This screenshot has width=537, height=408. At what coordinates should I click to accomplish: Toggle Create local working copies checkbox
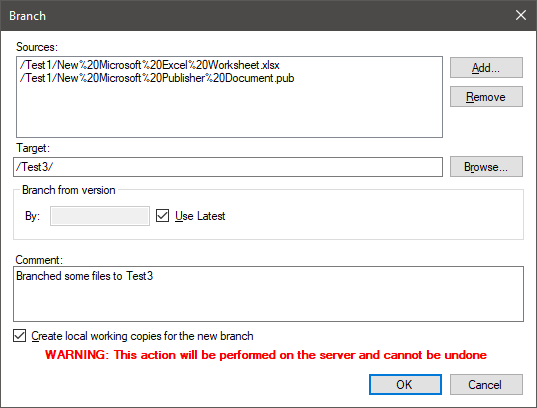coord(20,336)
